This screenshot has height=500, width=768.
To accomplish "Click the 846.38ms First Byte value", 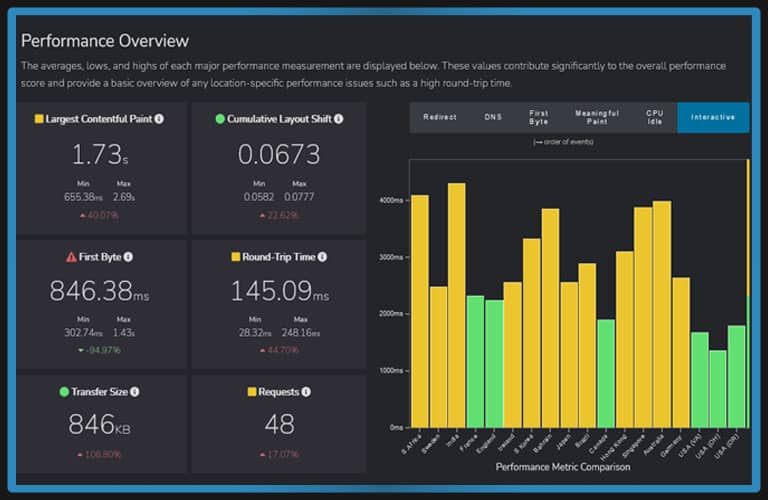I will pos(99,291).
